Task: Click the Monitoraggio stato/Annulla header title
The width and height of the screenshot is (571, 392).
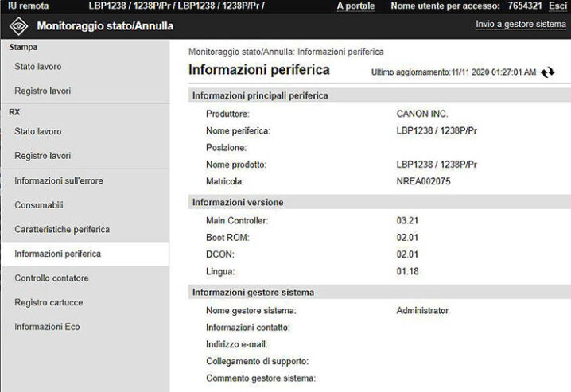Action: 105,26
